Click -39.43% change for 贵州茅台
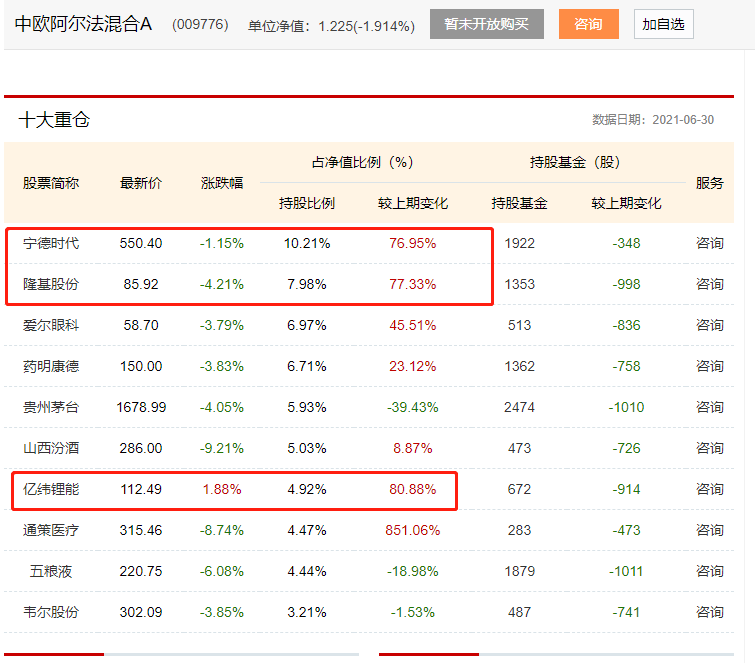 pyautogui.click(x=413, y=407)
